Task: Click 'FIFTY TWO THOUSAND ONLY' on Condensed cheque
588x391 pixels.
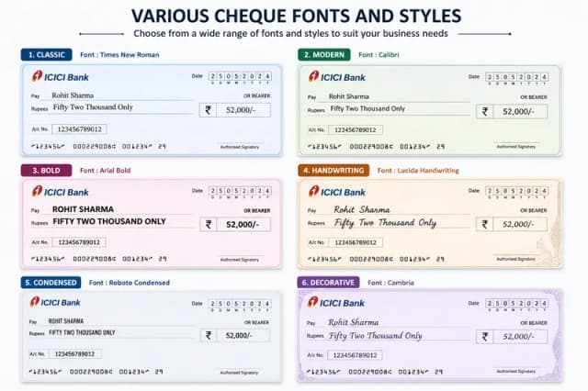Action: pyautogui.click(x=82, y=332)
